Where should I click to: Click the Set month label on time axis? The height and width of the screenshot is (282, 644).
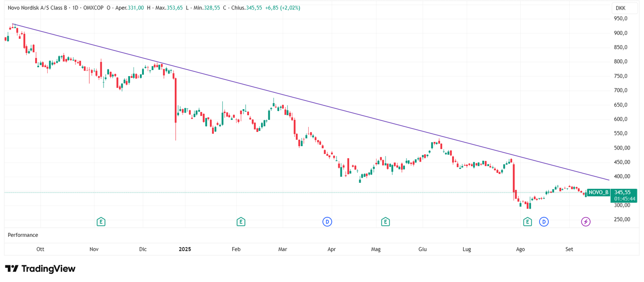pyautogui.click(x=569, y=249)
